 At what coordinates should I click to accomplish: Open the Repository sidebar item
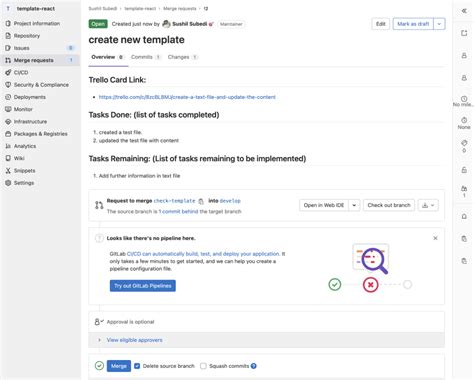pyautogui.click(x=27, y=36)
